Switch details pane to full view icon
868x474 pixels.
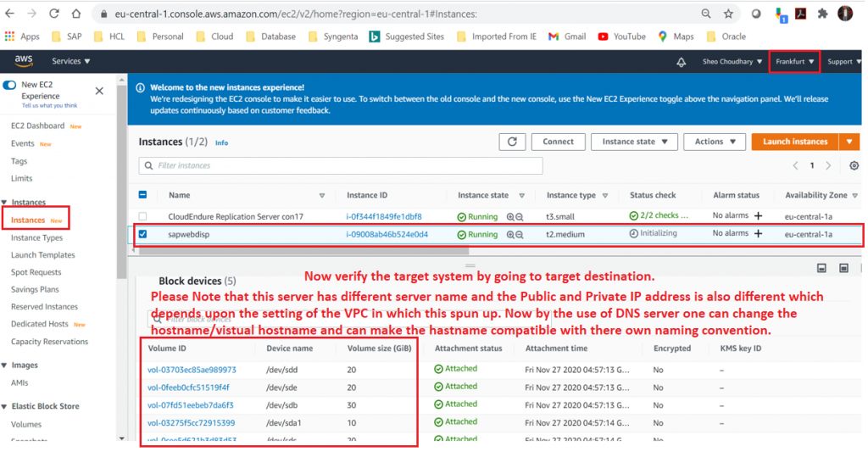[x=843, y=269]
